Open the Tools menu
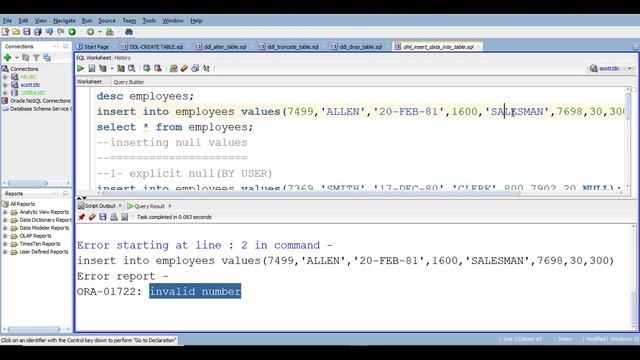 149,20
